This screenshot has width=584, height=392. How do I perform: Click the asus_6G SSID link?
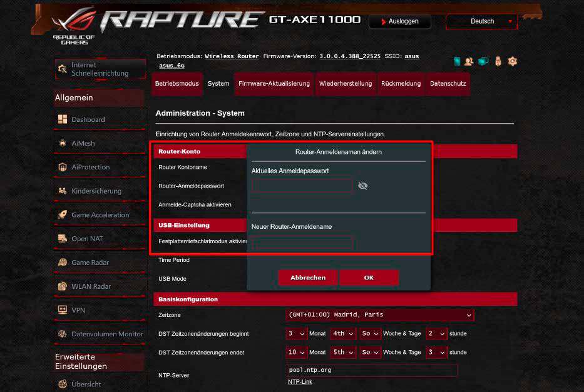point(172,66)
